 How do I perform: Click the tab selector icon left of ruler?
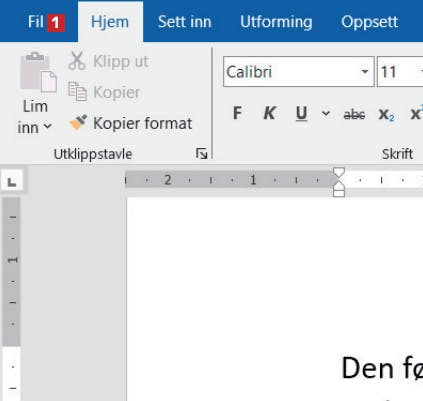(x=12, y=181)
